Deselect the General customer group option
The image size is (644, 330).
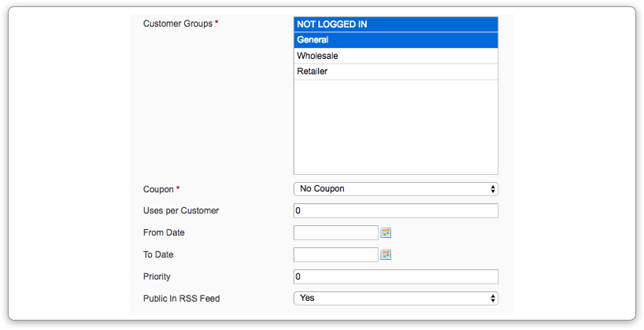[x=396, y=40]
